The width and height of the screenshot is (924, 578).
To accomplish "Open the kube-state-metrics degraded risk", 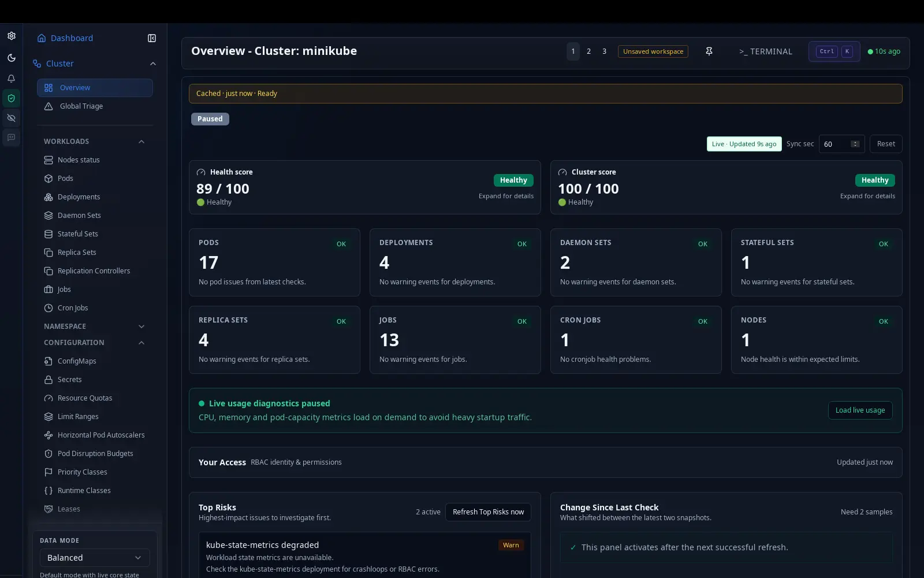I will (x=364, y=555).
